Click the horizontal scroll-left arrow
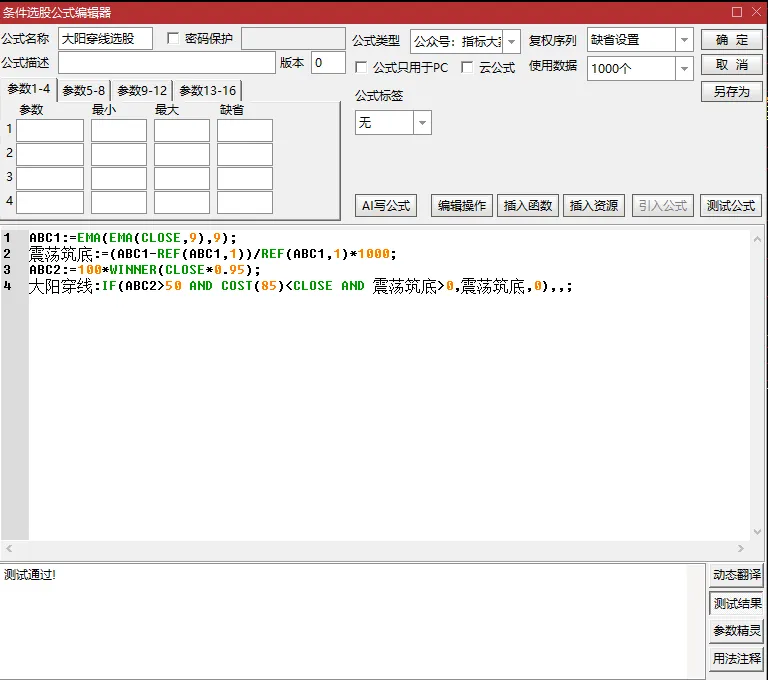The width and height of the screenshot is (768, 680). tap(9, 549)
